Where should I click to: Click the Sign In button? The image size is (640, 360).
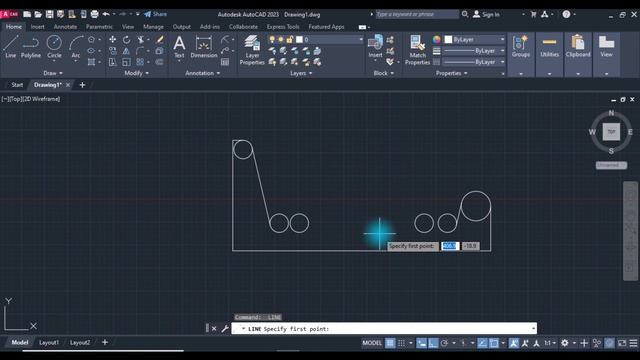[x=486, y=14]
